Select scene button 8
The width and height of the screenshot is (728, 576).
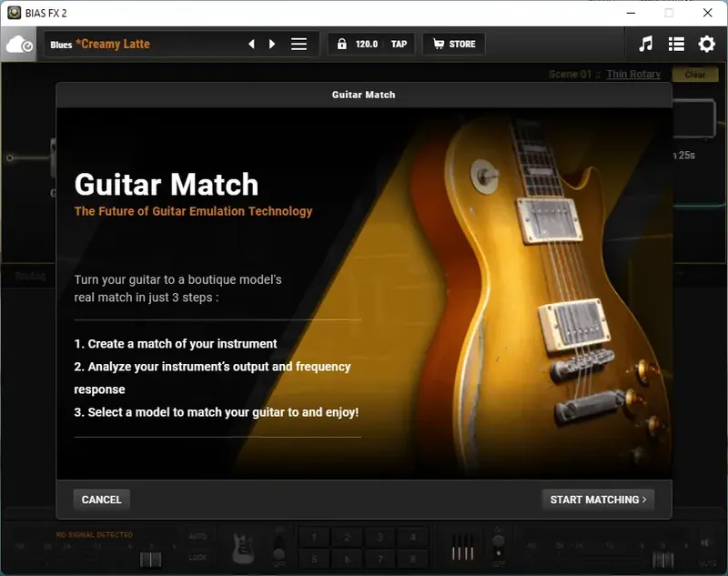click(413, 559)
